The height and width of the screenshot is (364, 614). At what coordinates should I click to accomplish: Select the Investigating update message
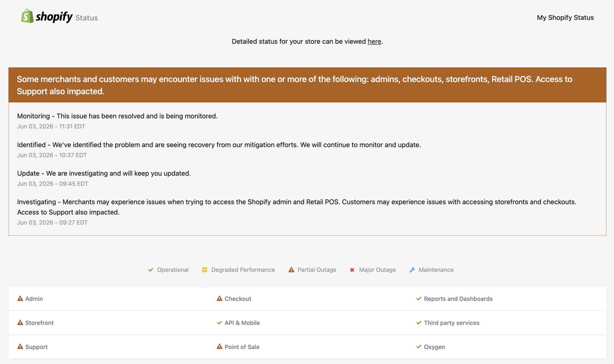[297, 207]
